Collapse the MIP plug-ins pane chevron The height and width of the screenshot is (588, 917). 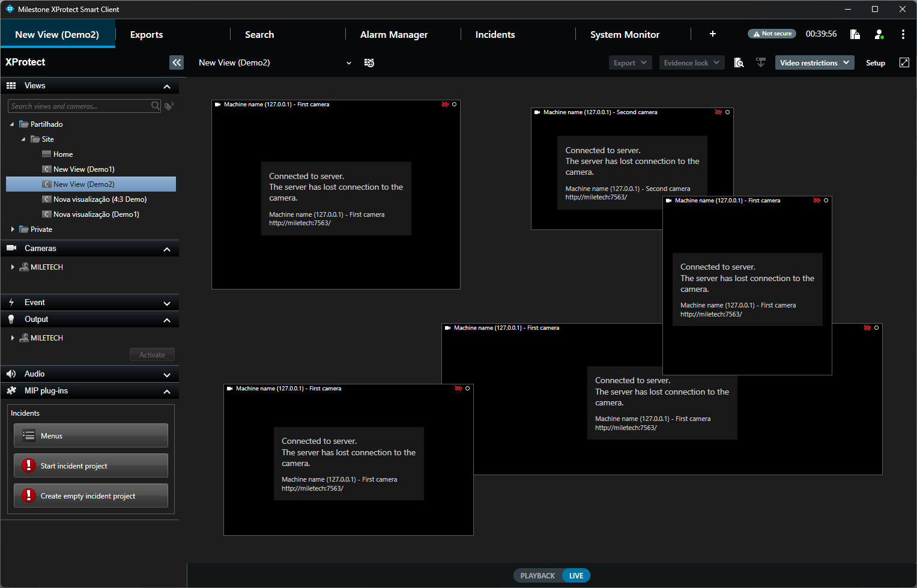[x=167, y=392]
